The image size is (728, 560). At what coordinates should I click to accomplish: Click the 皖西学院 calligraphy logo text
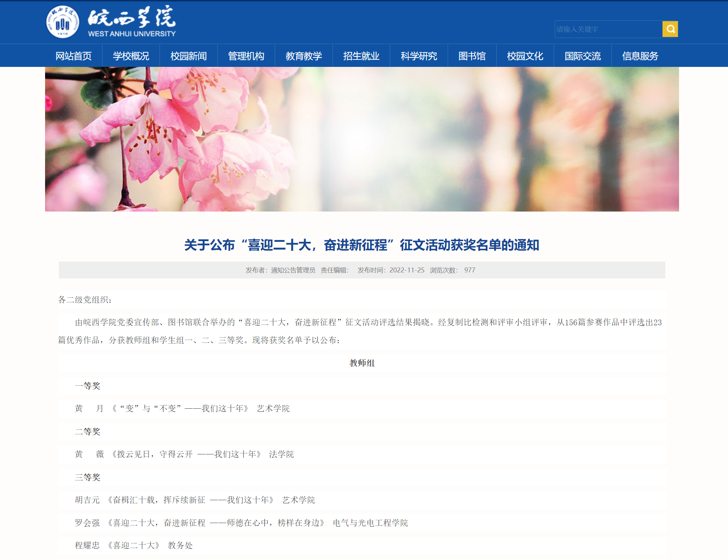(132, 17)
